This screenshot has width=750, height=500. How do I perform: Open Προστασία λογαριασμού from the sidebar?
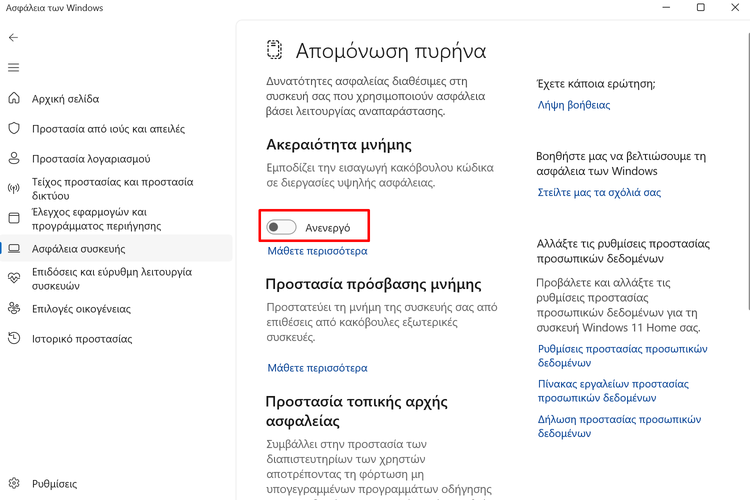click(90, 158)
